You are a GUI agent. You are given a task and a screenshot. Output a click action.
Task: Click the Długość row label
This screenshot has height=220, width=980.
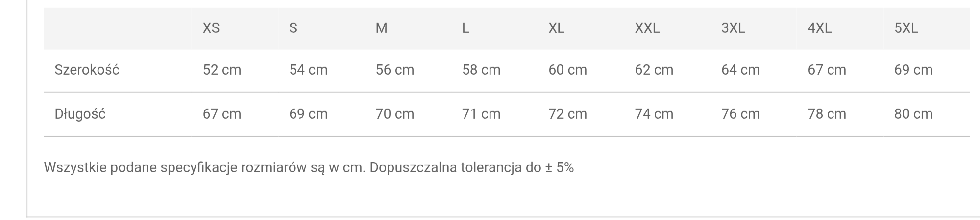[x=80, y=114]
